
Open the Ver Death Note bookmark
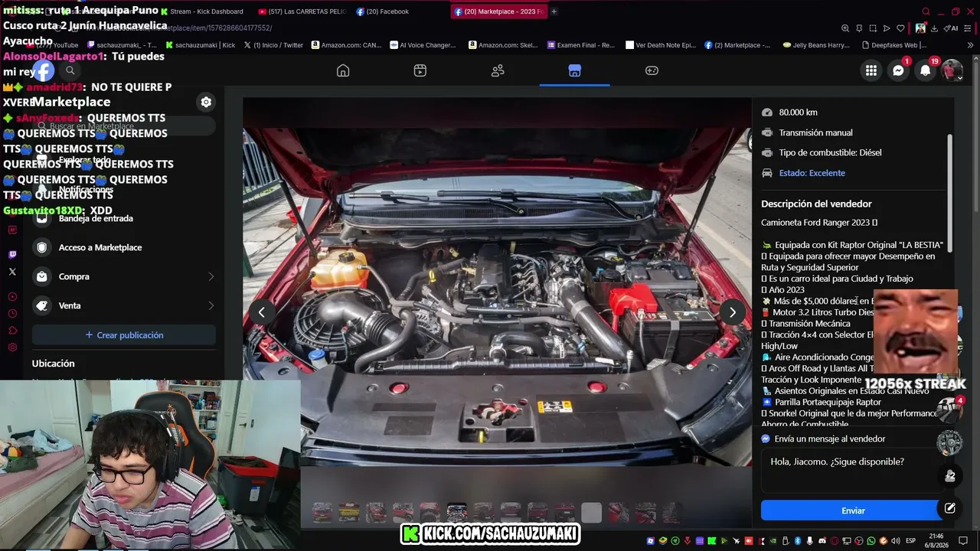661,45
